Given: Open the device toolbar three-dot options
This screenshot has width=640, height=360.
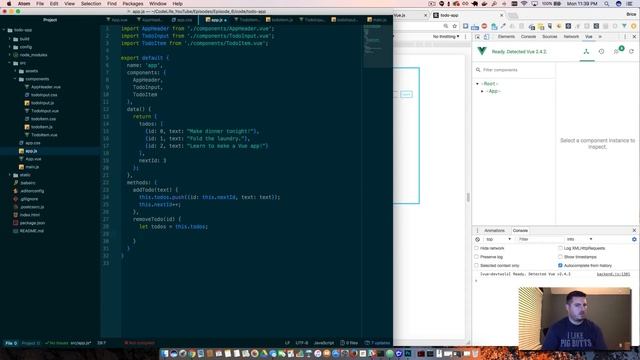Looking at the screenshot, I should pyautogui.click(x=465, y=37).
